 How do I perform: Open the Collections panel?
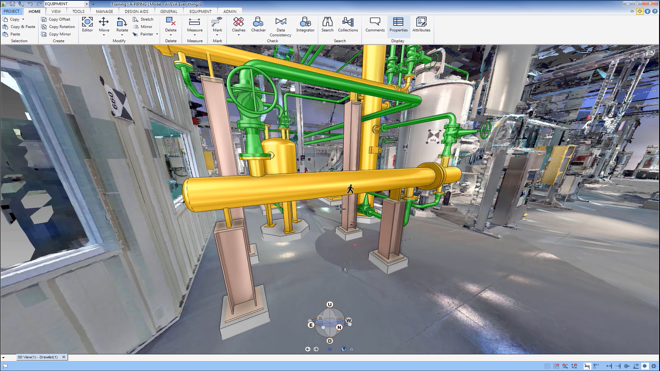coord(348,24)
